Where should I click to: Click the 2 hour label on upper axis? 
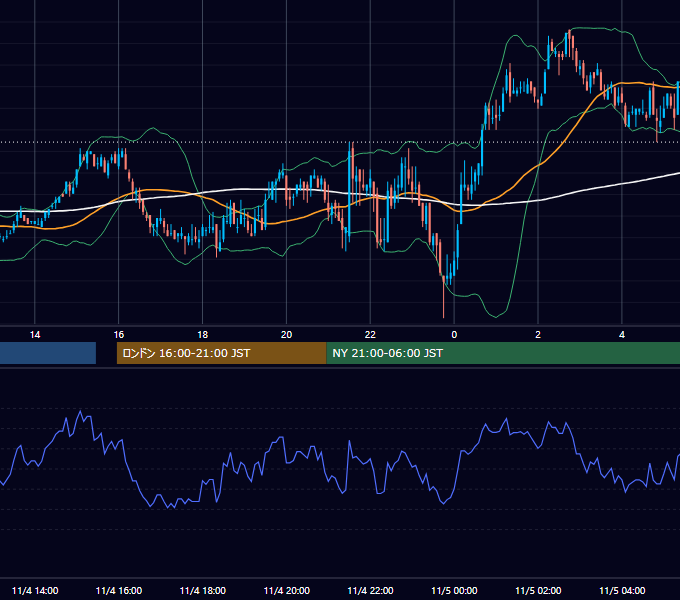[x=538, y=335]
